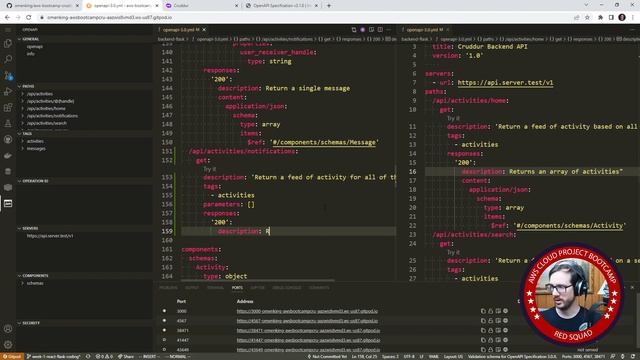The height and width of the screenshot is (360, 640).
Task: Open preview icon for port 38471 row
Action: pos(498,330)
